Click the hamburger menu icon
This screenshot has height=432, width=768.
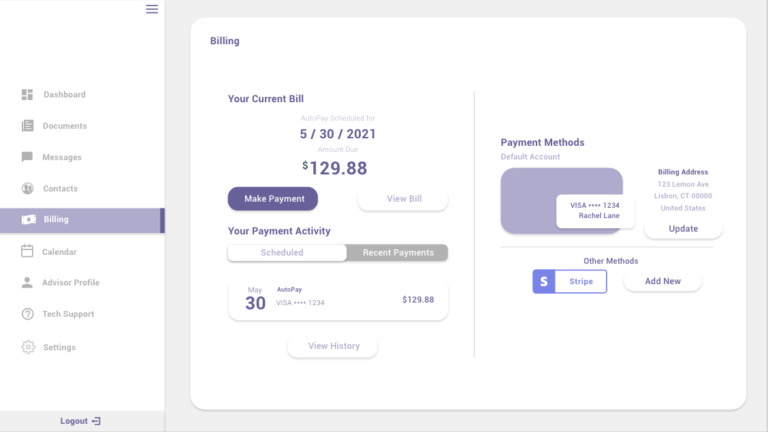coord(152,9)
